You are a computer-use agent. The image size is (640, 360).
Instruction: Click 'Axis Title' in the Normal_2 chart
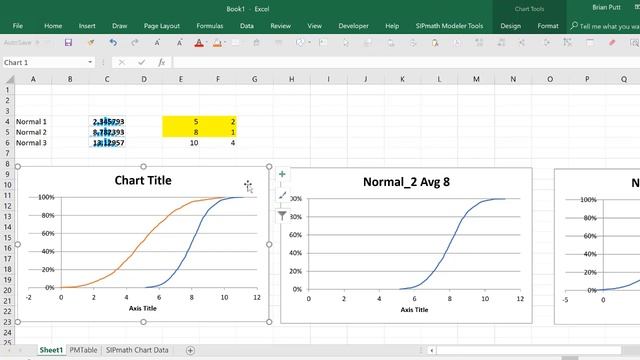tap(414, 310)
